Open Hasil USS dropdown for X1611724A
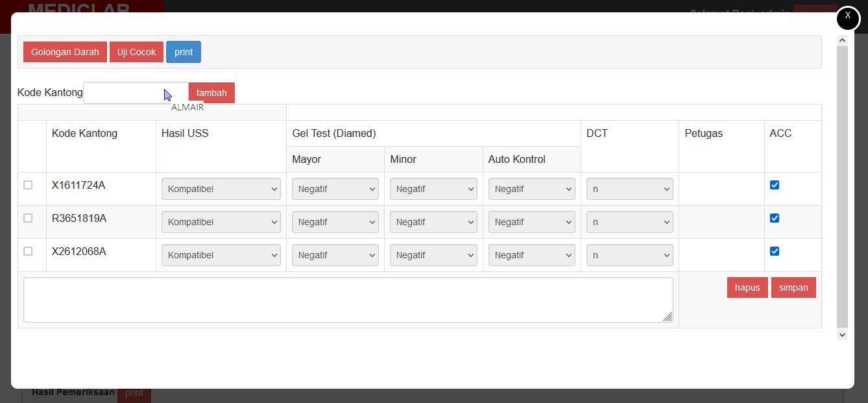This screenshot has width=868, height=403. (x=221, y=189)
